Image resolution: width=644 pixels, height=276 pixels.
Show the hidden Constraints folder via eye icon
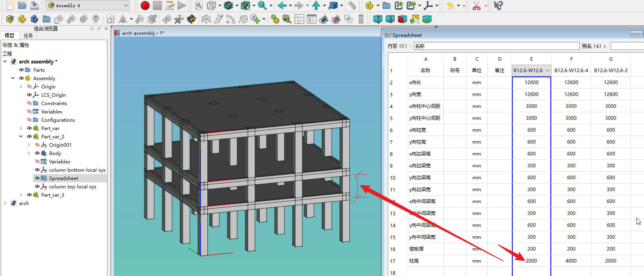pos(29,103)
